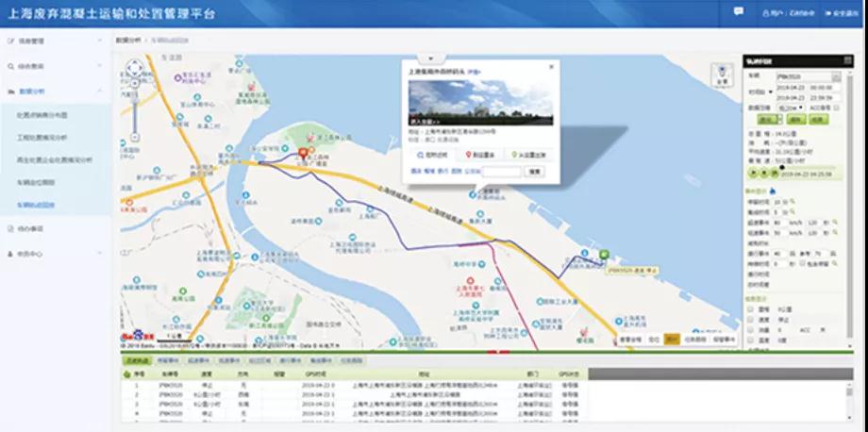The image size is (868, 432).
Task: Click the panorama button on map
Action: (722, 74)
